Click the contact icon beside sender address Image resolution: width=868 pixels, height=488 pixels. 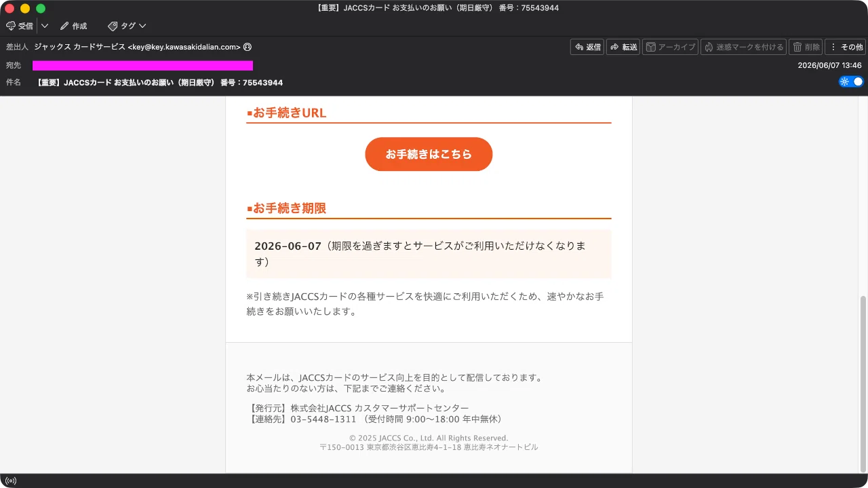pyautogui.click(x=248, y=47)
